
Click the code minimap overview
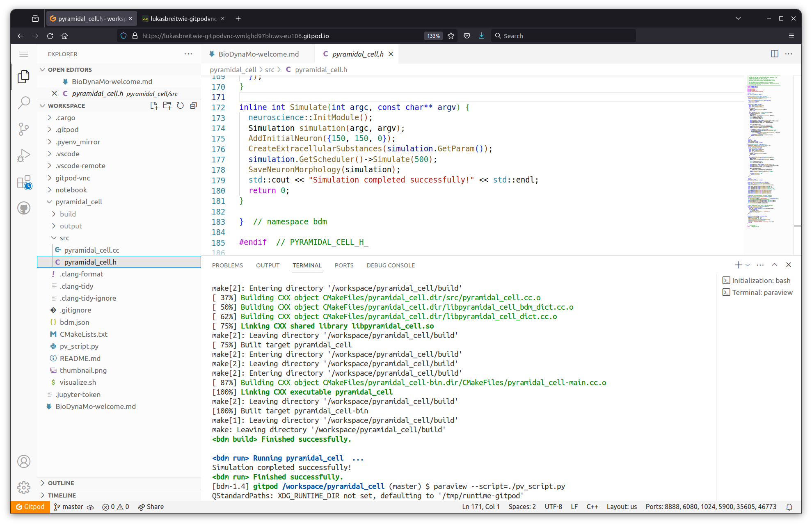coord(764,152)
